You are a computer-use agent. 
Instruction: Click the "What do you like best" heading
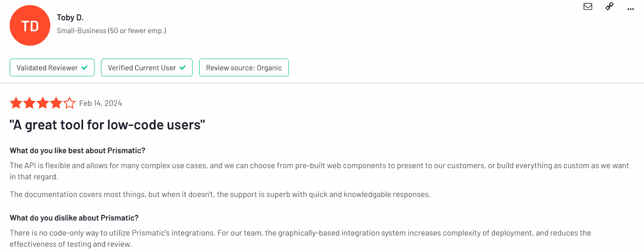(x=77, y=151)
